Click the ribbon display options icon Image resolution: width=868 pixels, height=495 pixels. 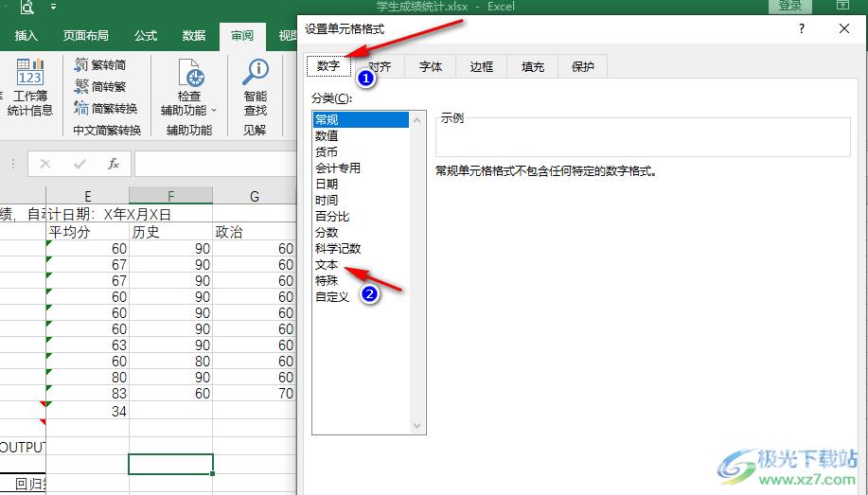(842, 6)
